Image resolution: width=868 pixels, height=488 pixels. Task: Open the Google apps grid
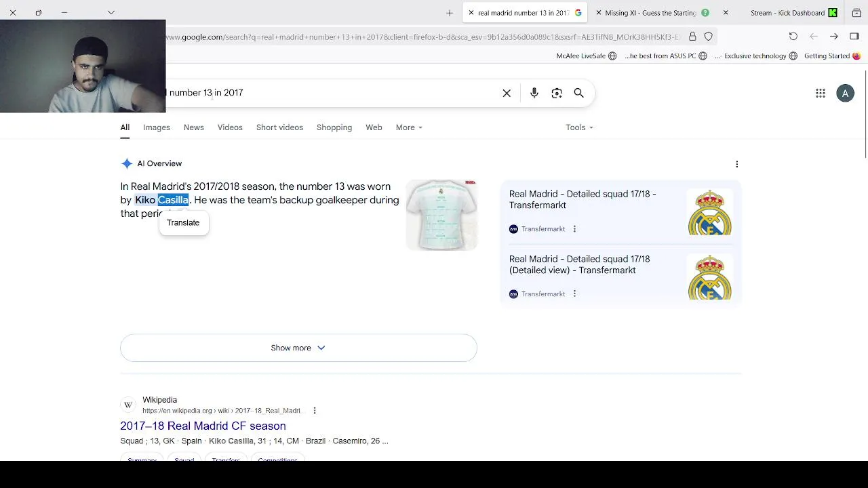(x=821, y=94)
